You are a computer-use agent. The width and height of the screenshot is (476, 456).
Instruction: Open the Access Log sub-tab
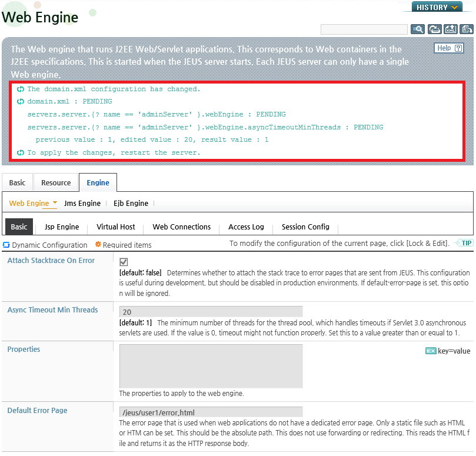pyautogui.click(x=246, y=227)
